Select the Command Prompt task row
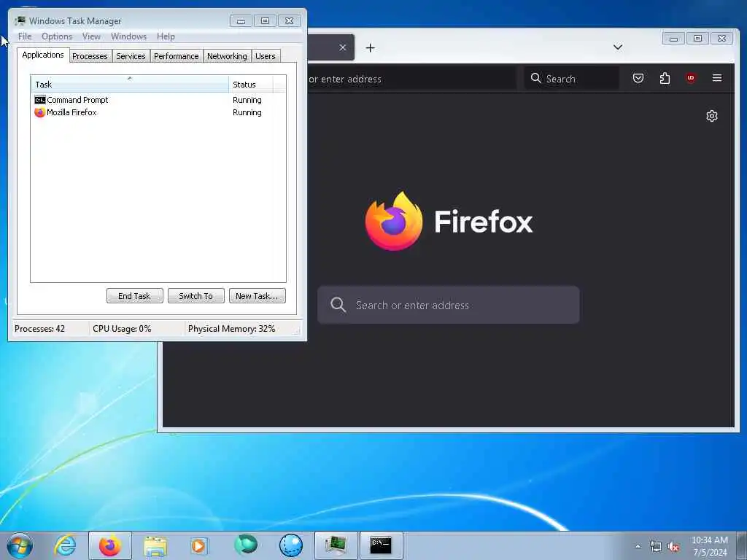 pos(158,100)
